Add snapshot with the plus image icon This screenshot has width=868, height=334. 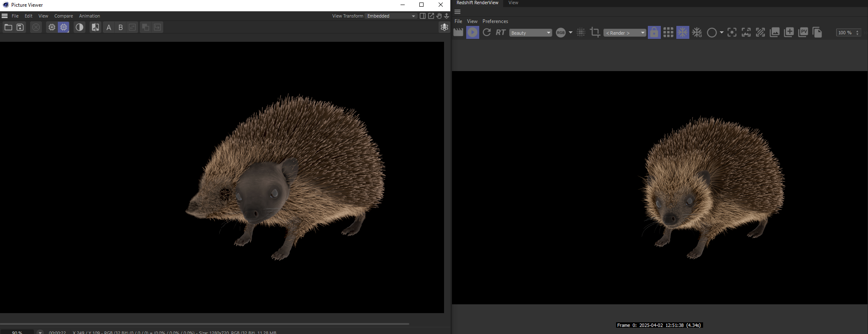pos(789,33)
